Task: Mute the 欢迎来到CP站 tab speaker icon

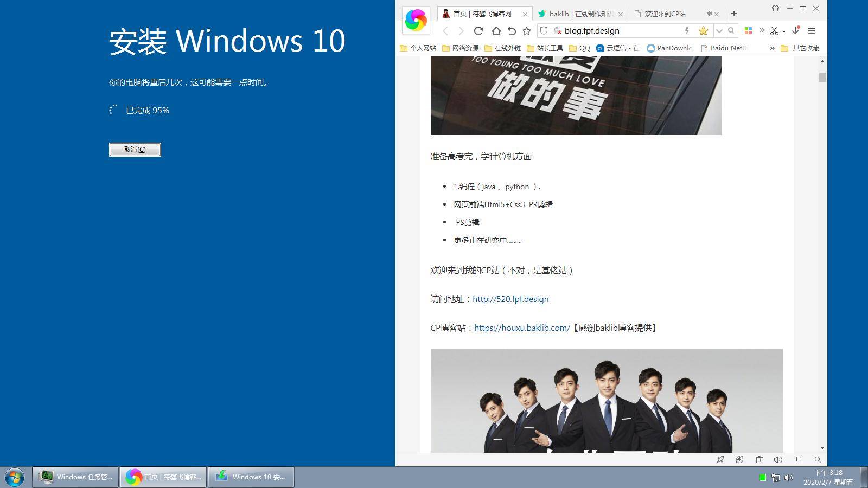Action: click(709, 14)
